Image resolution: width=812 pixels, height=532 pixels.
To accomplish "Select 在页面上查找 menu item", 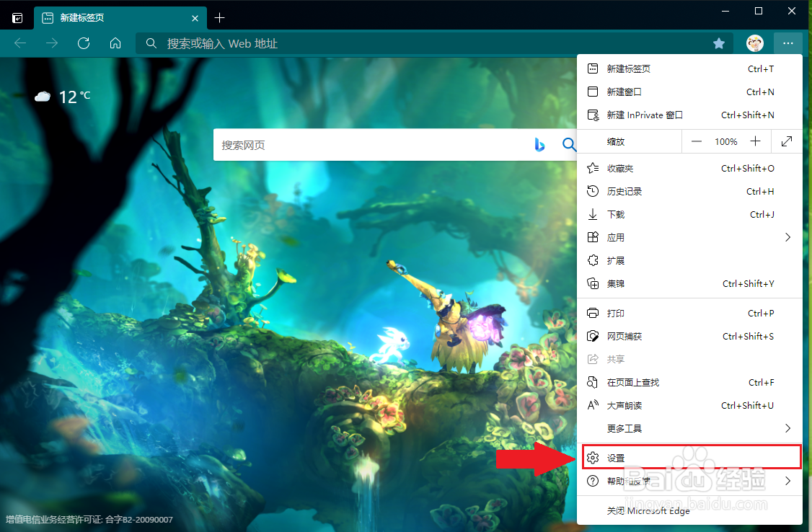I will coord(689,383).
